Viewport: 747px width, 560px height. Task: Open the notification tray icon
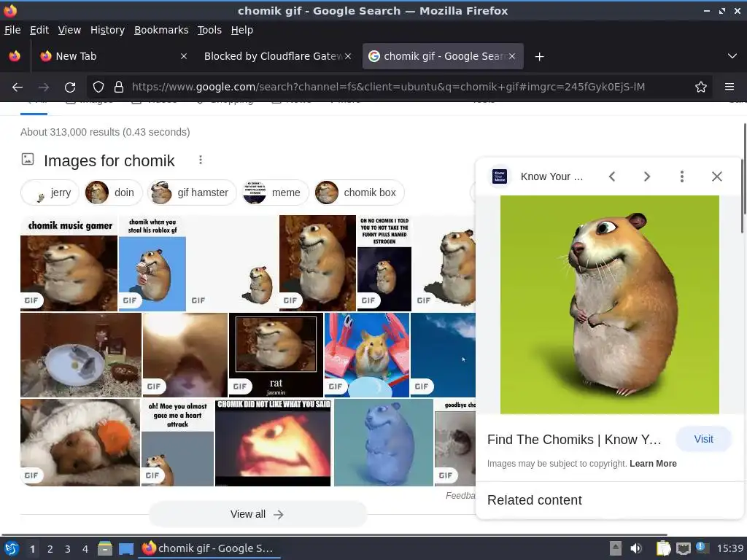point(702,548)
